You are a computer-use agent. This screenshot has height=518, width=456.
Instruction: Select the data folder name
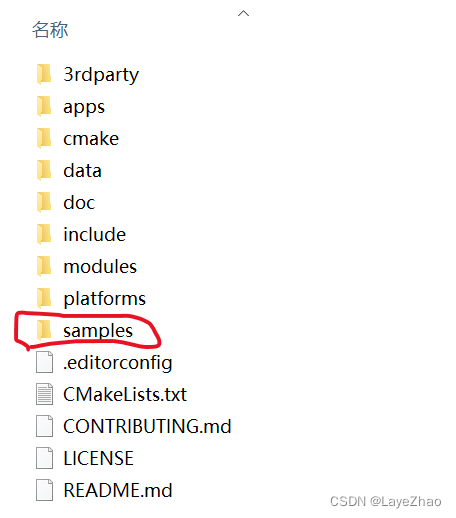click(x=82, y=171)
